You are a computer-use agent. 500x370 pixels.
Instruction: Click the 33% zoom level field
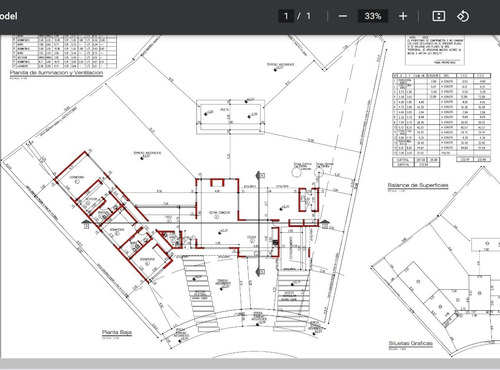coord(373,16)
